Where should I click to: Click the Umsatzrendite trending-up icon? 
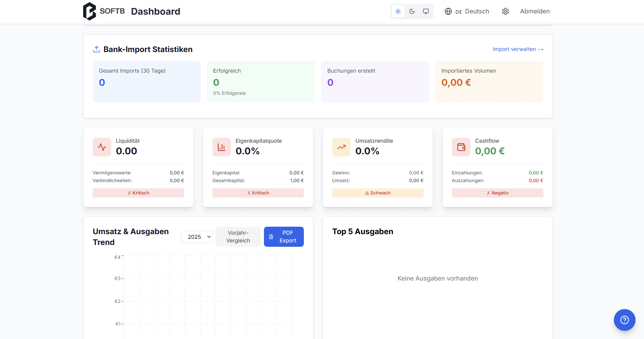coord(341,147)
